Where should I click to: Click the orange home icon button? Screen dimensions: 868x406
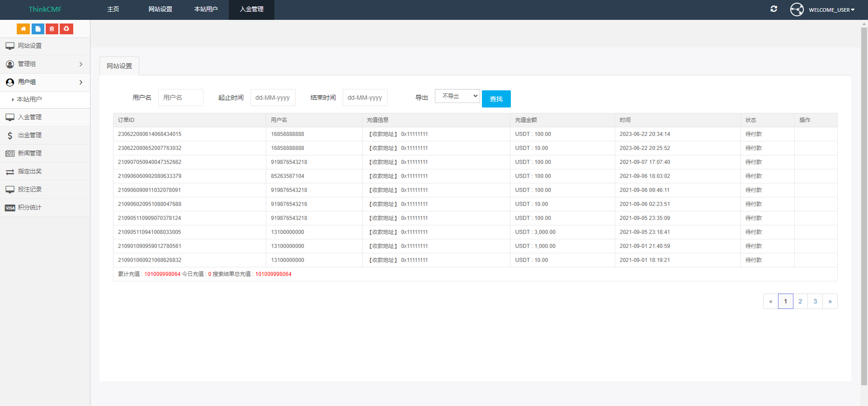(23, 29)
